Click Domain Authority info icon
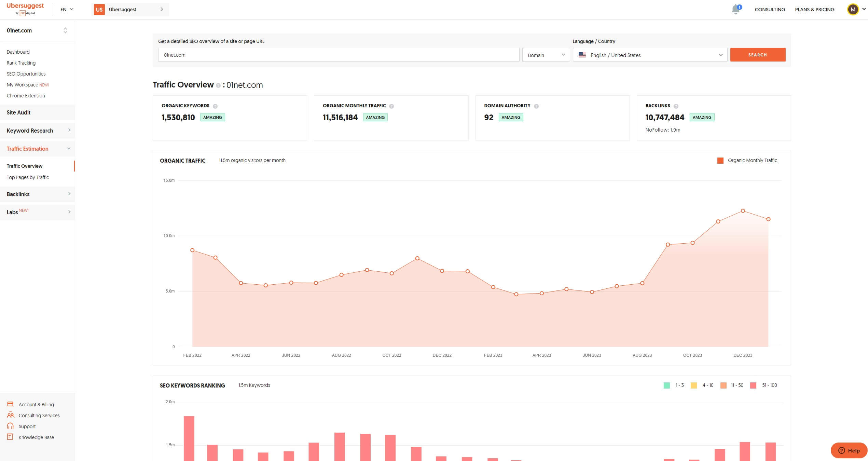This screenshot has height=461, width=868. point(536,106)
